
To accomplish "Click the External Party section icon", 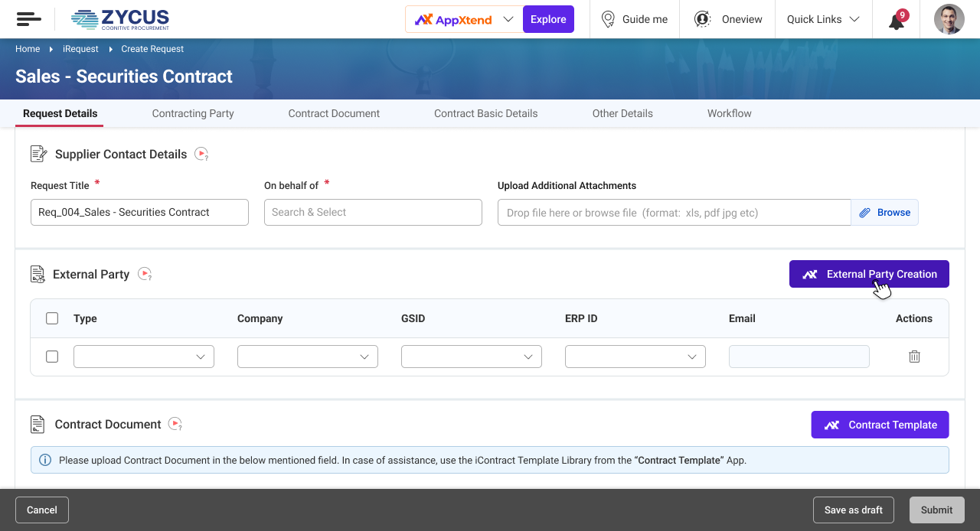I will [38, 274].
